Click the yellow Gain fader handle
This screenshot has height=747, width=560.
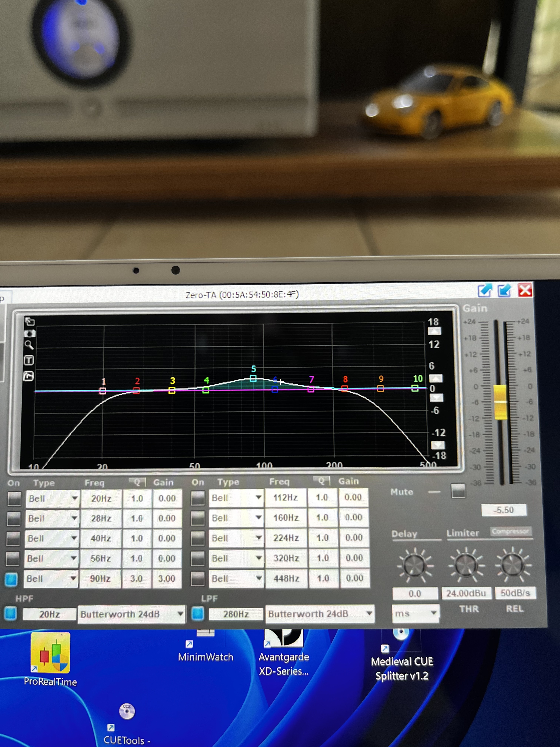[500, 402]
